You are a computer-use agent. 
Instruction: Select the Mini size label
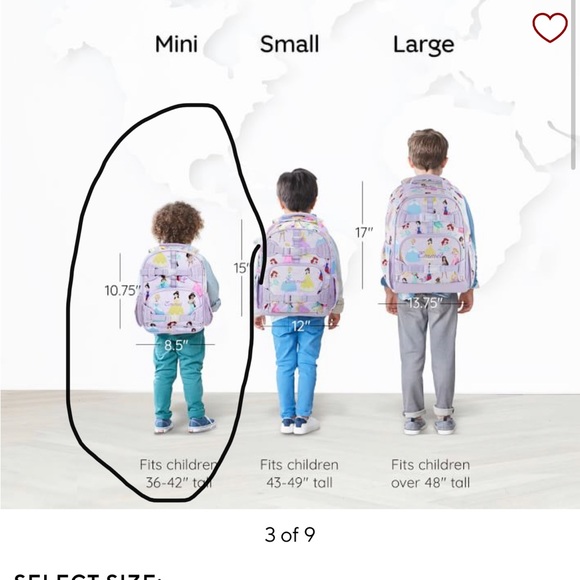point(176,44)
